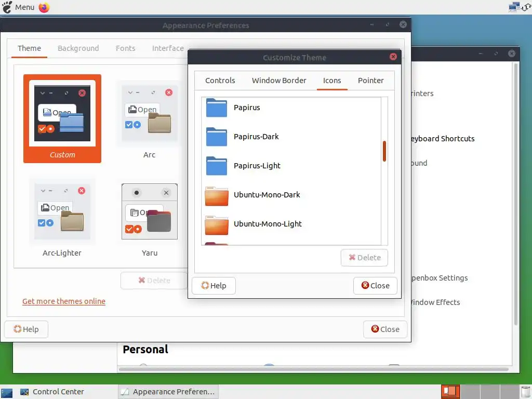Viewport: 532px width, 399px height.
Task: Open the Icons tab
Action: tap(332, 81)
